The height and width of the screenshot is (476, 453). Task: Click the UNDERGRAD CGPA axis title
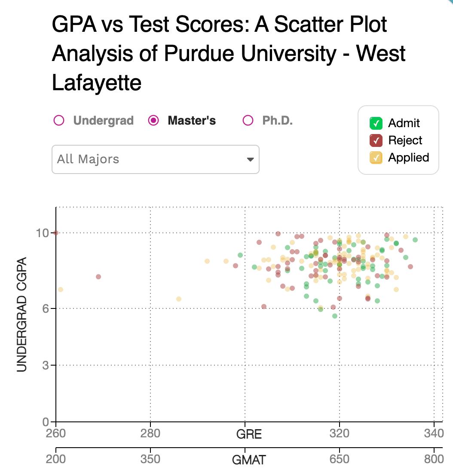(x=22, y=314)
